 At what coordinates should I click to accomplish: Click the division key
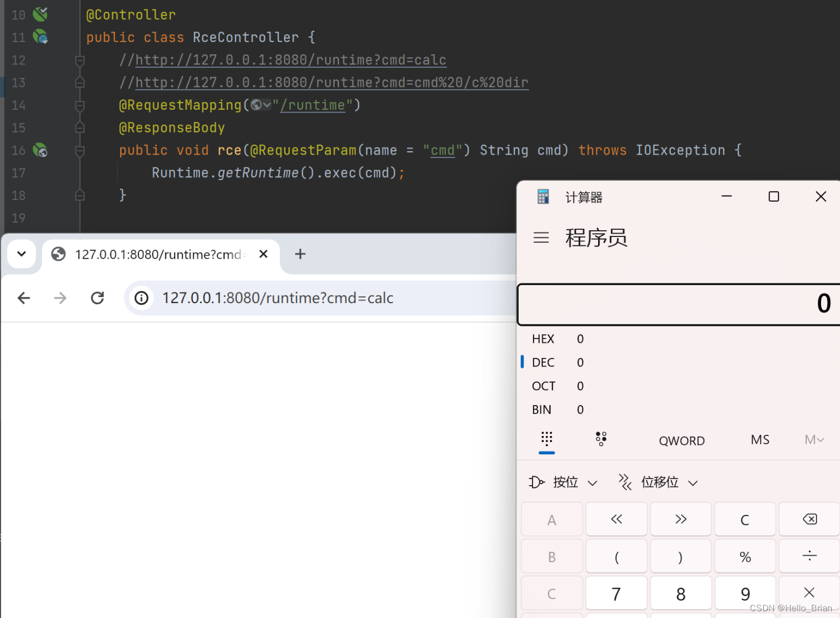click(810, 556)
